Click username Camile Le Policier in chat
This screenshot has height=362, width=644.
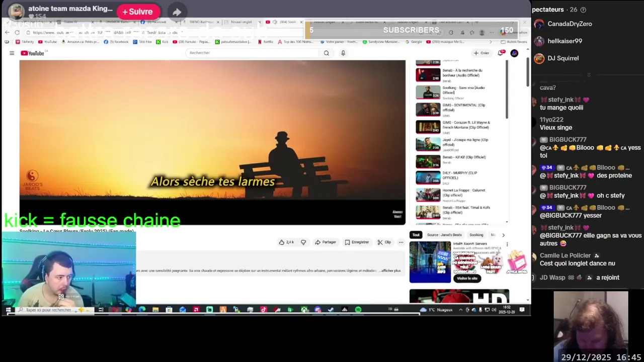pyautogui.click(x=565, y=255)
